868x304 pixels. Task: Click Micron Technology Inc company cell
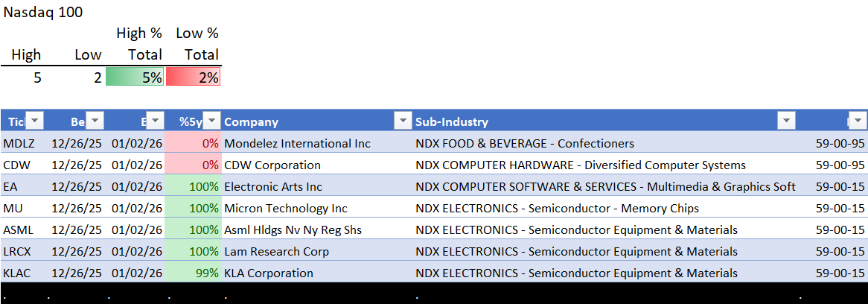click(316, 208)
